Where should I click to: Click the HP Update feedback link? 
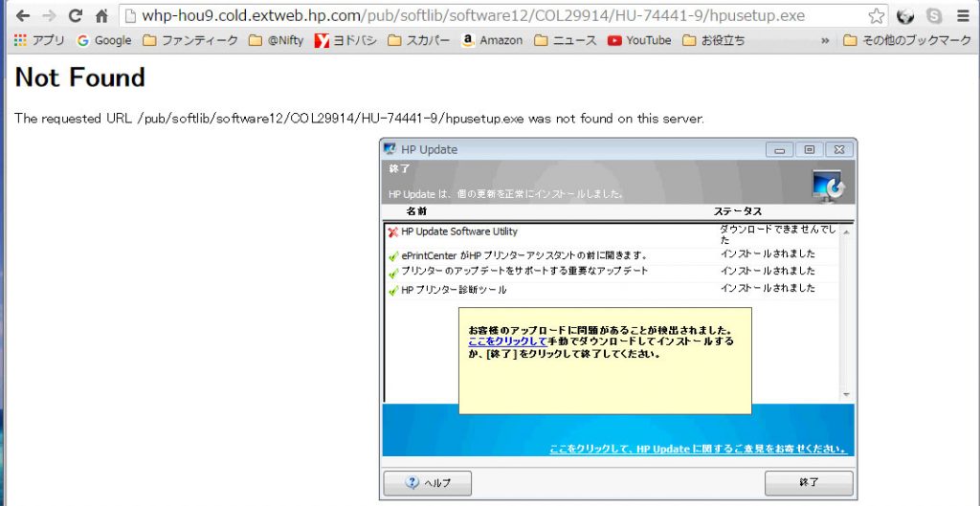pos(698,450)
